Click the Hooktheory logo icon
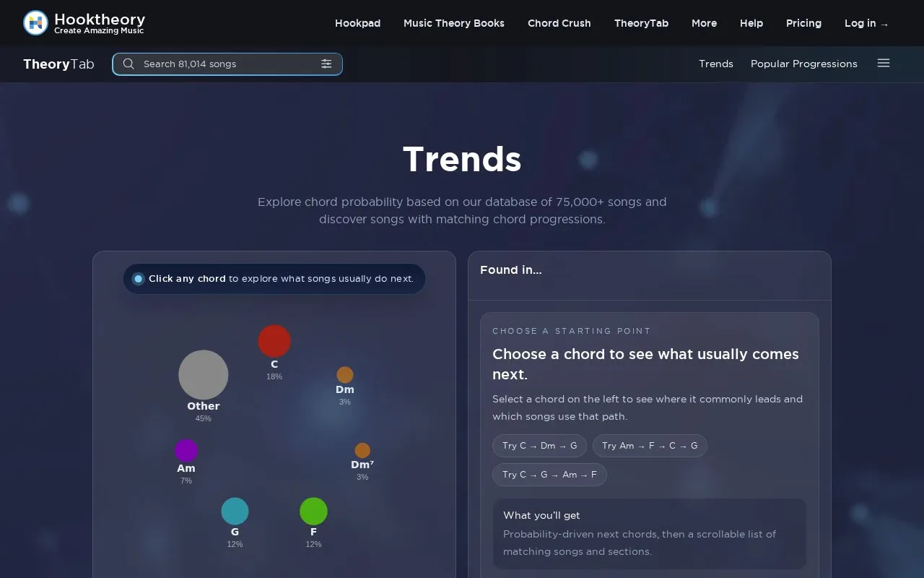The height and width of the screenshot is (578, 924). [x=35, y=23]
